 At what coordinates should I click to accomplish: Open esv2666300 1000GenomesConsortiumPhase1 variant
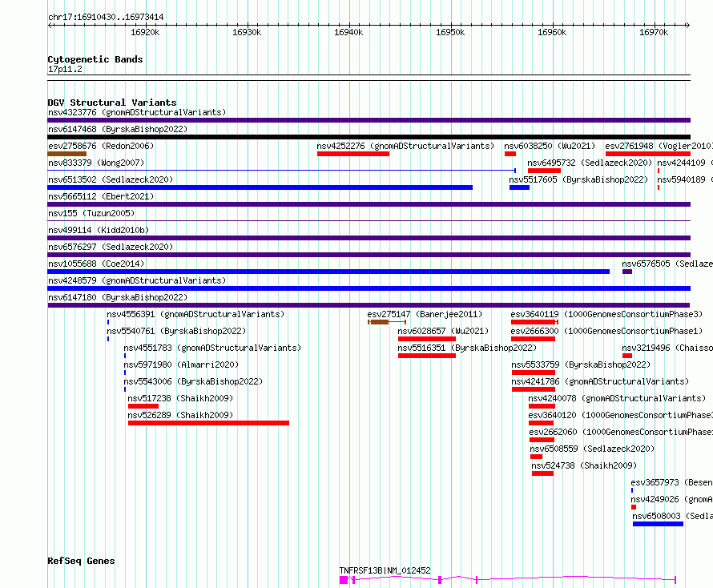pyautogui.click(x=606, y=331)
